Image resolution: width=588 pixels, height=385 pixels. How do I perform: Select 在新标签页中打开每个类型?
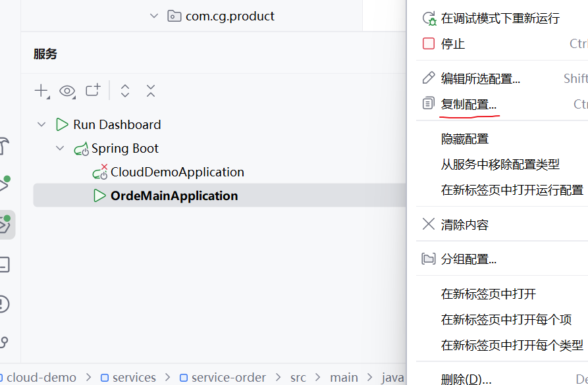[512, 345]
